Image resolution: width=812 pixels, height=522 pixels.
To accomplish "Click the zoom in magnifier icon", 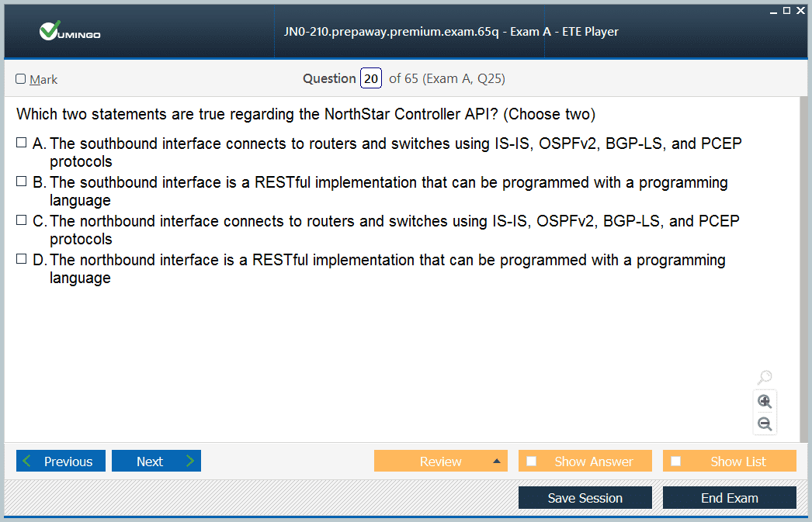I will coord(765,402).
